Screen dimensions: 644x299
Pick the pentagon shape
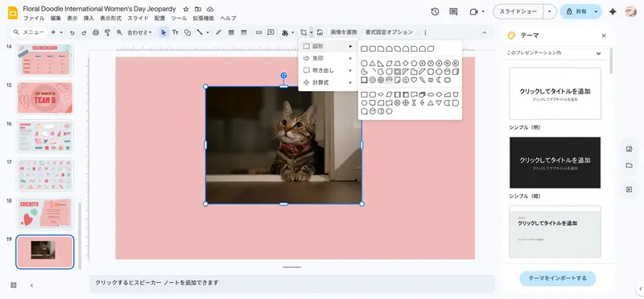pyautogui.click(x=414, y=64)
